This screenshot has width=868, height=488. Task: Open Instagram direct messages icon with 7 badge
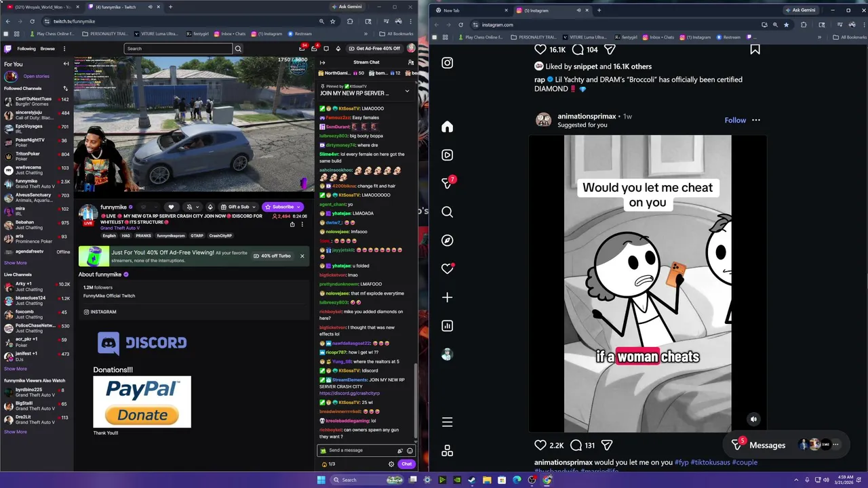tap(448, 183)
